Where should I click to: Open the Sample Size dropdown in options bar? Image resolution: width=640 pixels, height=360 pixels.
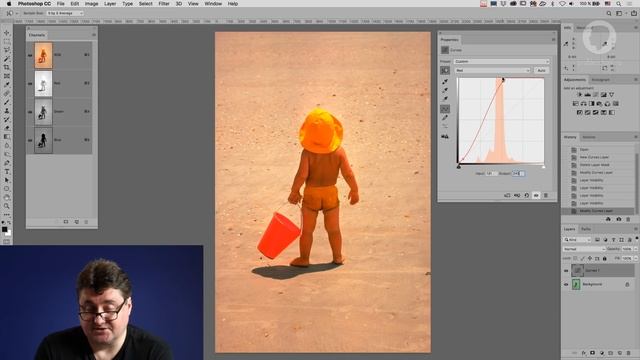point(64,13)
